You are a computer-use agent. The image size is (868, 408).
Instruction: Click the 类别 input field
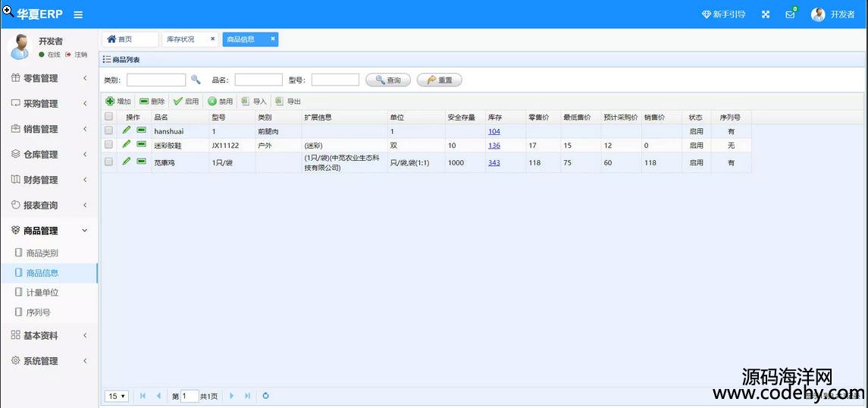pyautogui.click(x=156, y=80)
